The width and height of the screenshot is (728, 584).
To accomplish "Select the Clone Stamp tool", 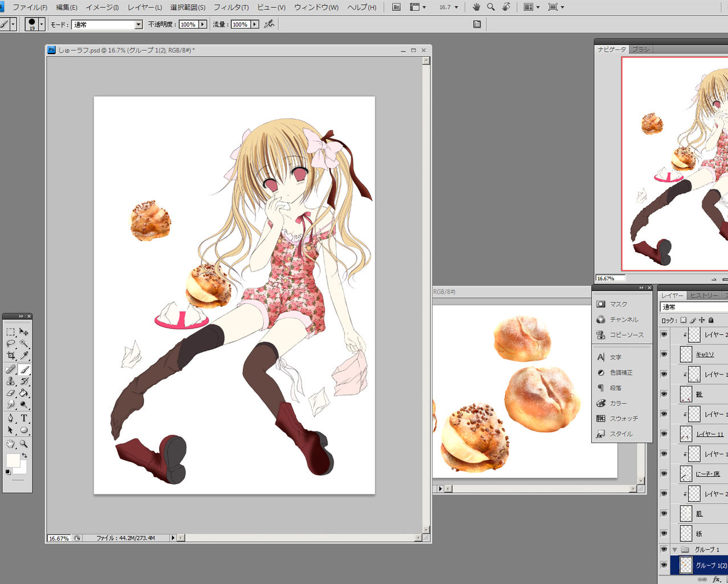I will point(11,381).
